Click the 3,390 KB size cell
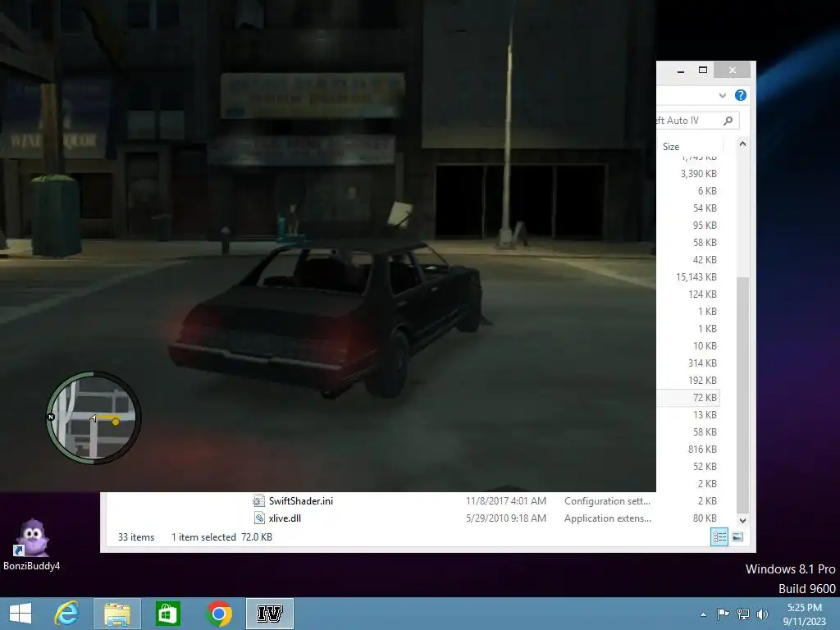This screenshot has width=840, height=630. 699,174
